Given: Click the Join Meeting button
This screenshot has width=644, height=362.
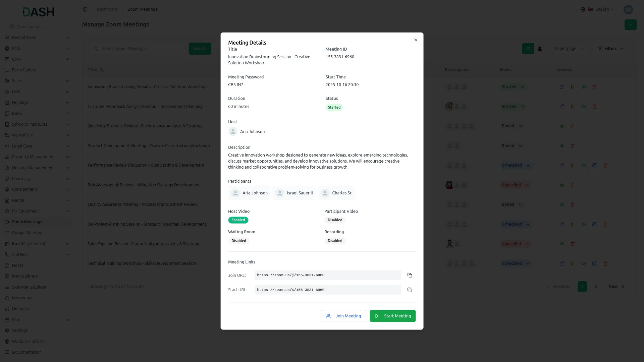Looking at the screenshot, I should (x=343, y=316).
